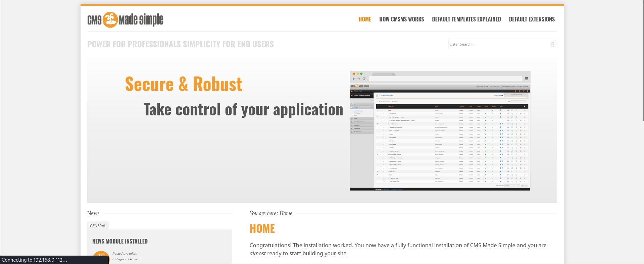Screen dimensions: 644x264
Task: Select the GENERAL news category tab
Action: click(x=98, y=226)
